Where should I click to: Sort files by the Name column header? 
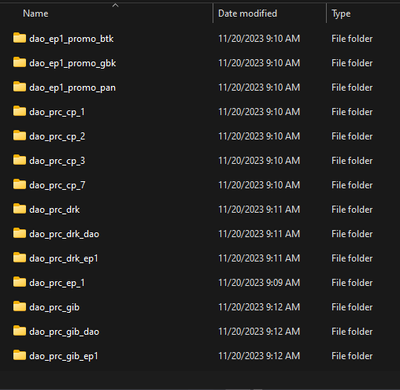click(x=35, y=13)
